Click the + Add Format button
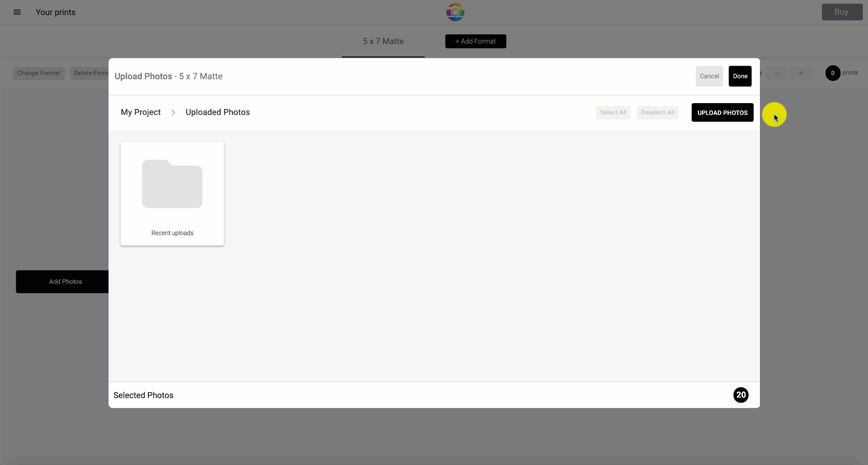The height and width of the screenshot is (465, 868). pos(476,41)
